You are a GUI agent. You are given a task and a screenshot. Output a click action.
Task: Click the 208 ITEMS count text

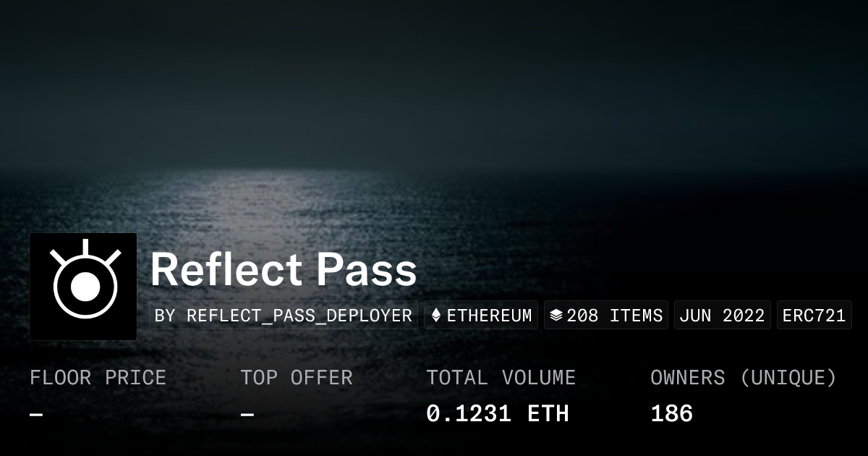point(615,316)
